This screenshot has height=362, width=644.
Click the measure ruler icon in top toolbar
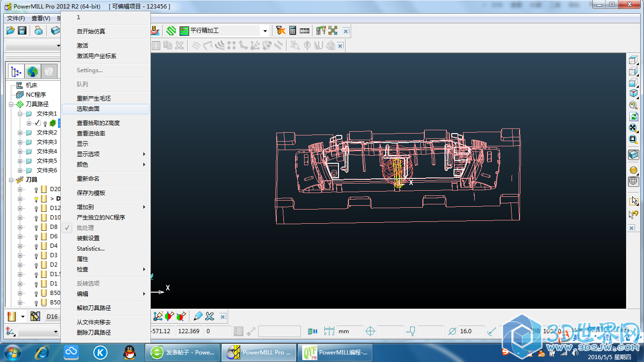[305, 31]
